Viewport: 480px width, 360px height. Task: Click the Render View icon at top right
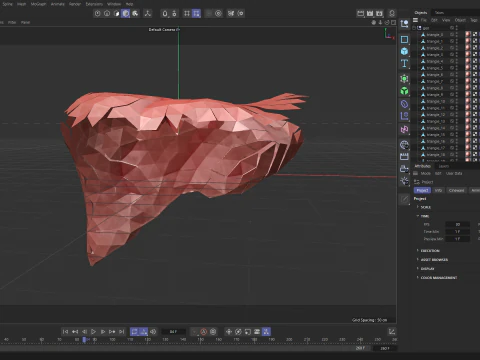(x=360, y=13)
